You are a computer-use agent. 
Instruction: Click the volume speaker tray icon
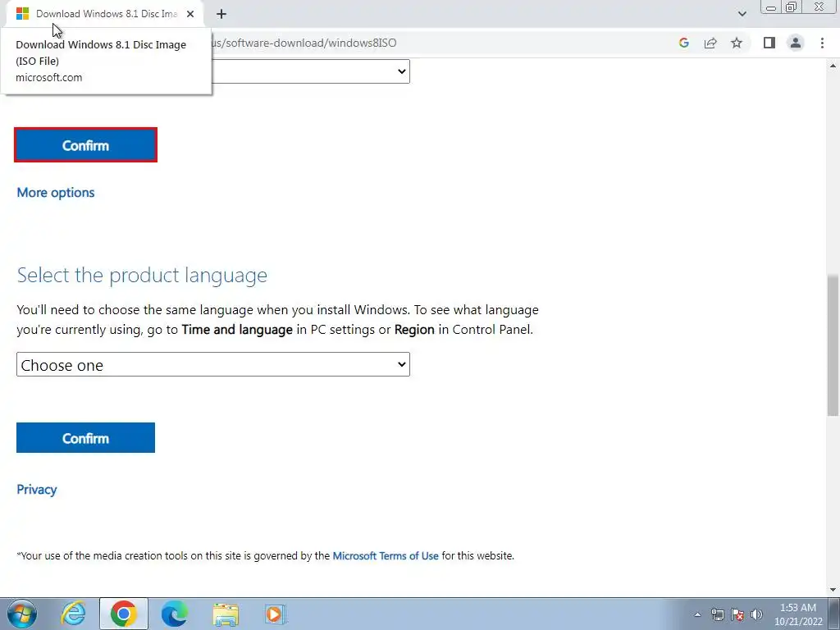(756, 614)
